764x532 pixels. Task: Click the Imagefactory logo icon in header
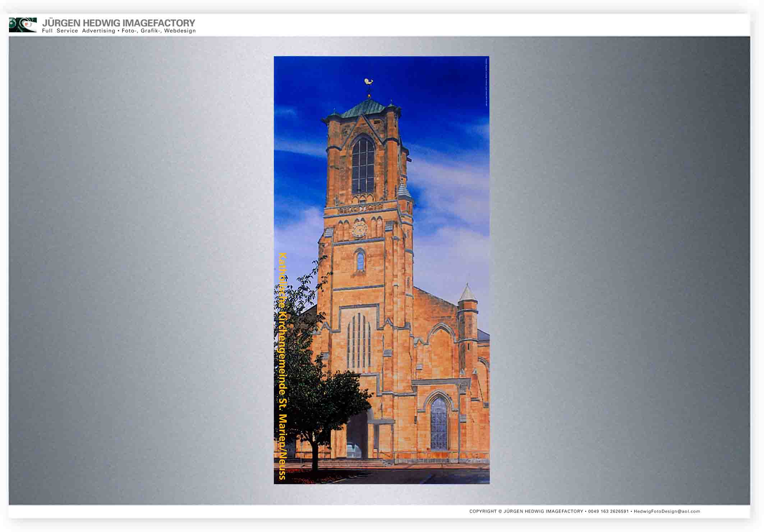coord(23,25)
